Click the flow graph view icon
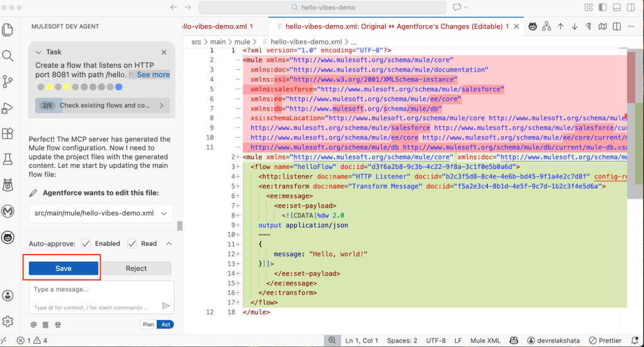644x347 pixels. click(x=546, y=26)
